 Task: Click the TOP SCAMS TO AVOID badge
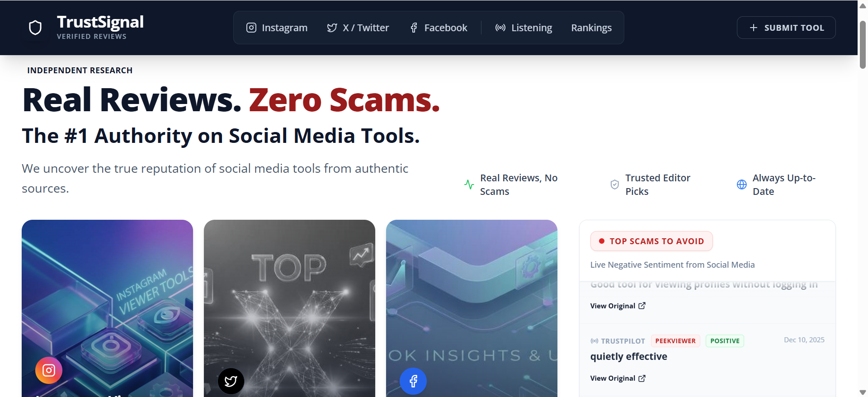(651, 241)
